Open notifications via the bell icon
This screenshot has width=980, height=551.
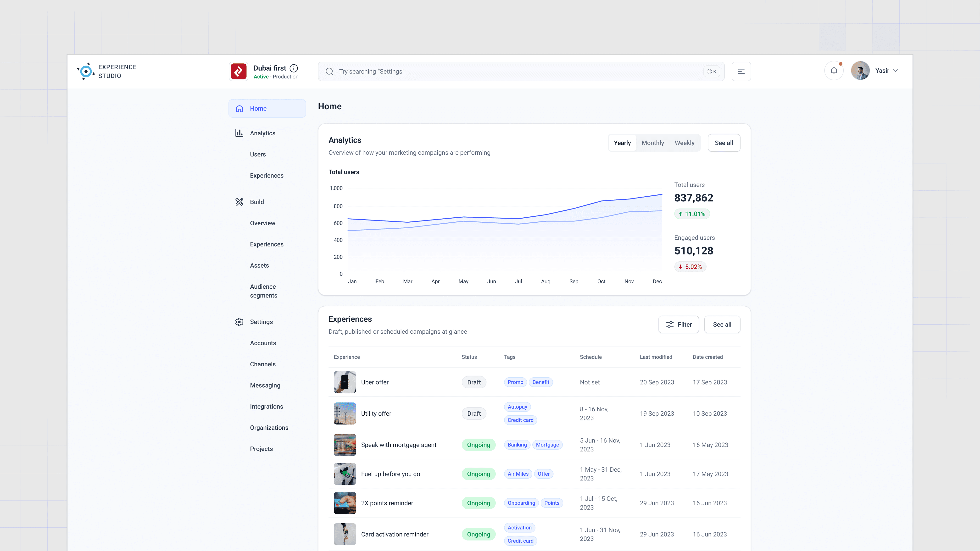point(834,70)
